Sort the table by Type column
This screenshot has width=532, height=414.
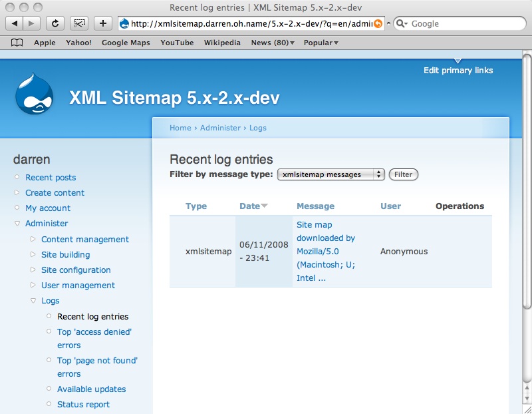tap(196, 206)
